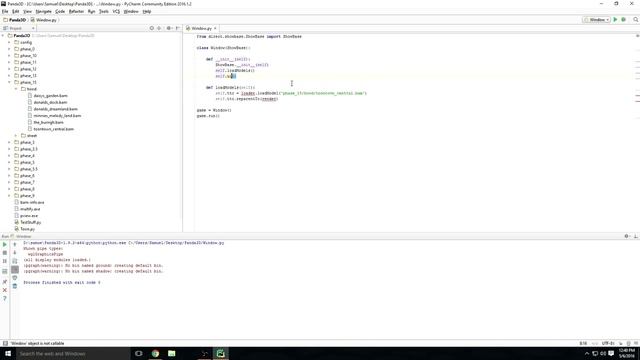
Task: Open the Window run configuration dropdown
Action: click(596, 20)
